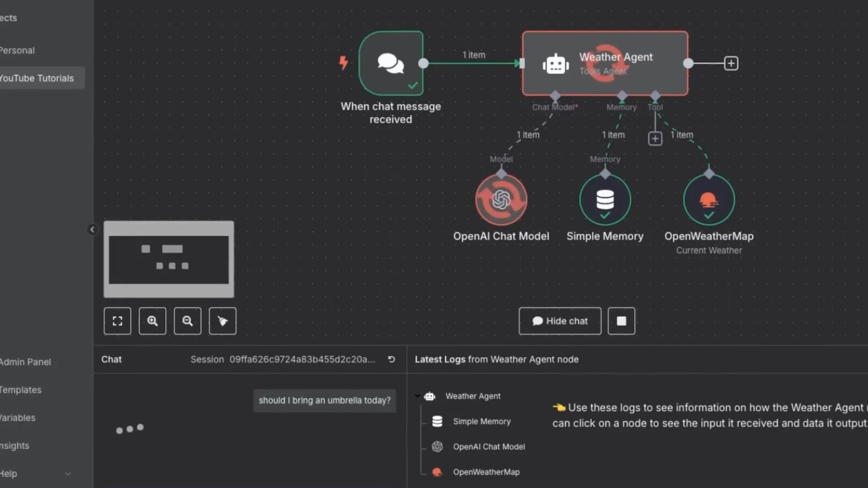Select the When chat message received trigger node

(x=391, y=63)
